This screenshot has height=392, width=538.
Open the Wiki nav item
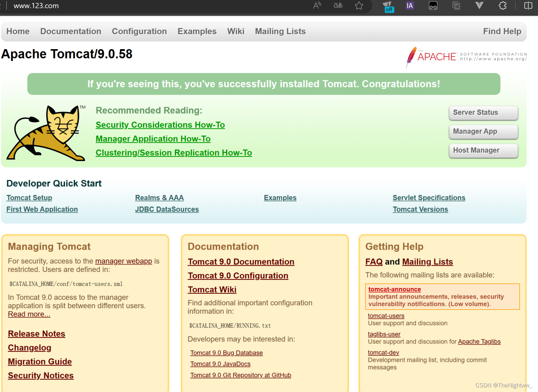(236, 32)
